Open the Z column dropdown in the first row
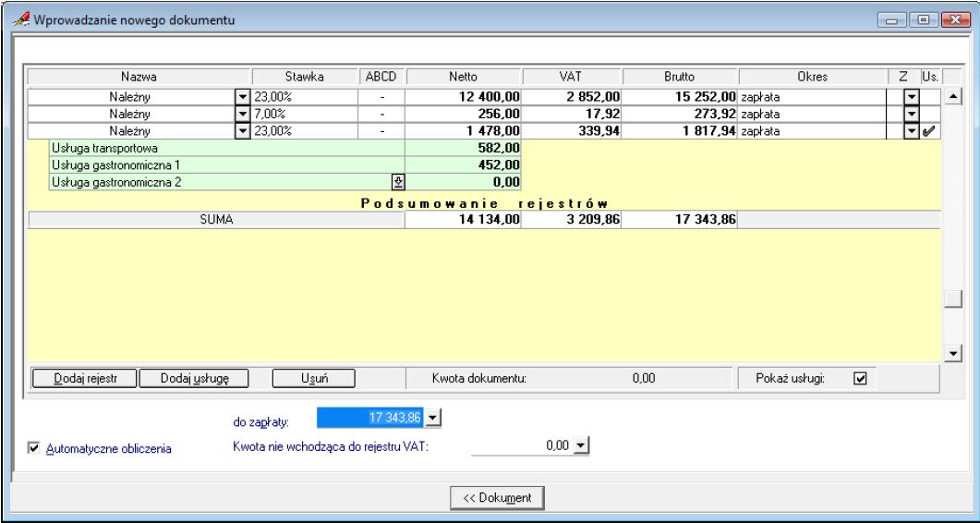 [x=911, y=97]
